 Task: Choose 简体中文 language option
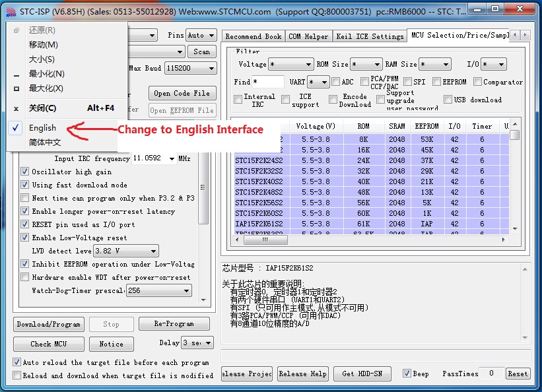pos(45,142)
